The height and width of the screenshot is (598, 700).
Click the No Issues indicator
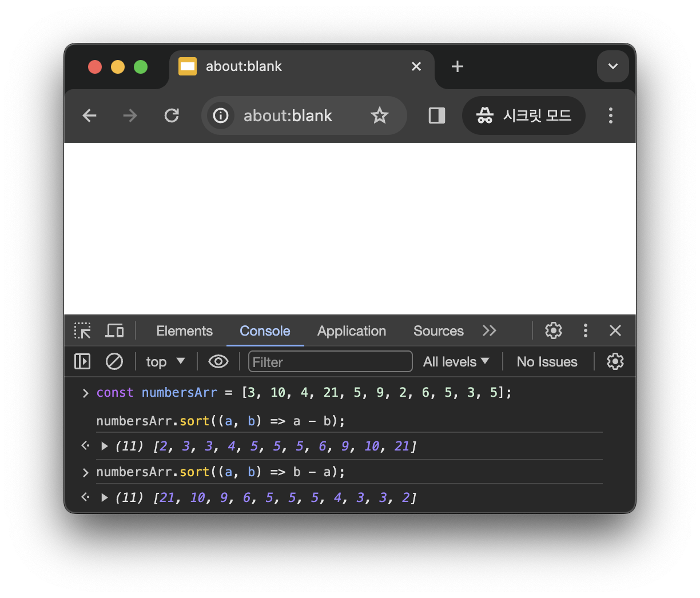click(x=547, y=362)
